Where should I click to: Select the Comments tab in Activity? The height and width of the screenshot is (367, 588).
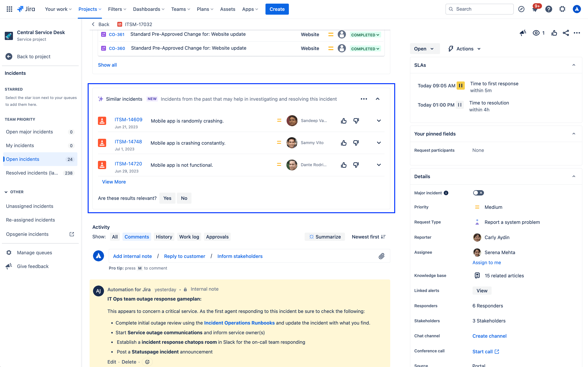[x=136, y=237]
